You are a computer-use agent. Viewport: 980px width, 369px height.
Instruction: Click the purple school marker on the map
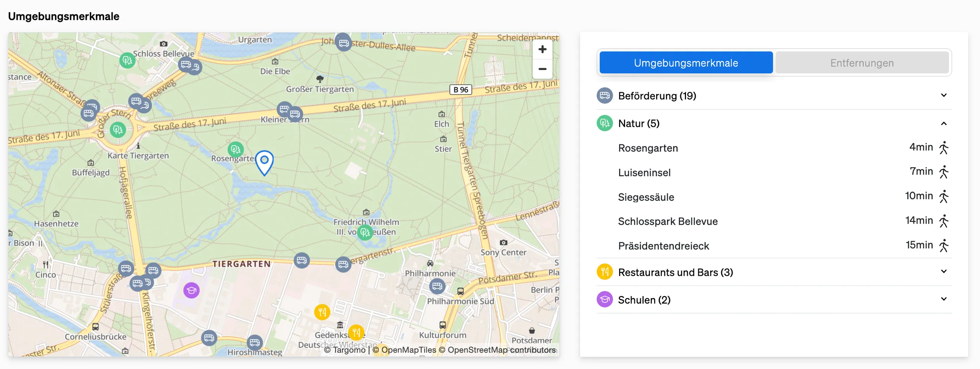click(x=191, y=291)
